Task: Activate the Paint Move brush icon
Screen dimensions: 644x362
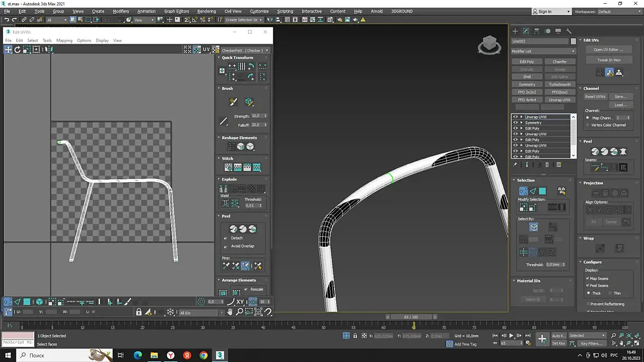Action: pyautogui.click(x=233, y=102)
